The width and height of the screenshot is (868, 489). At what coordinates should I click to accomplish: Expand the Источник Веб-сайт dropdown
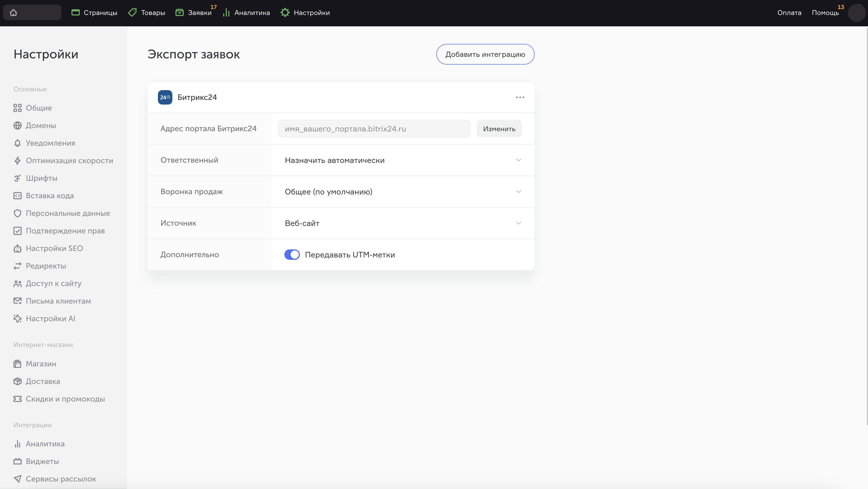(x=402, y=223)
